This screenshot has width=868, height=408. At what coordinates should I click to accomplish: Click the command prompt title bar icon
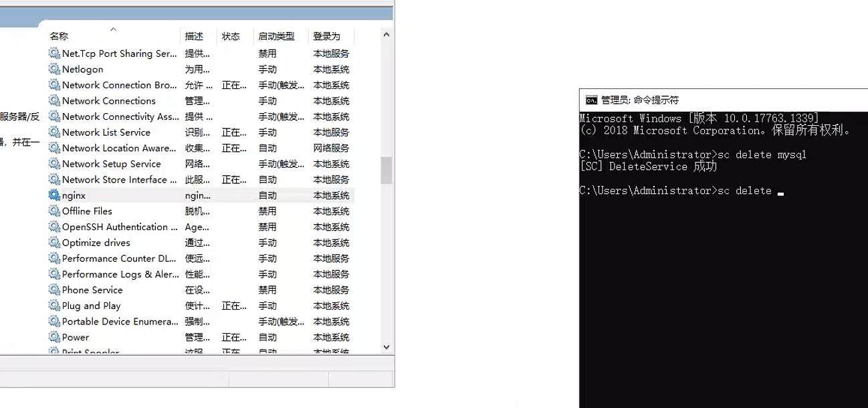(x=591, y=100)
